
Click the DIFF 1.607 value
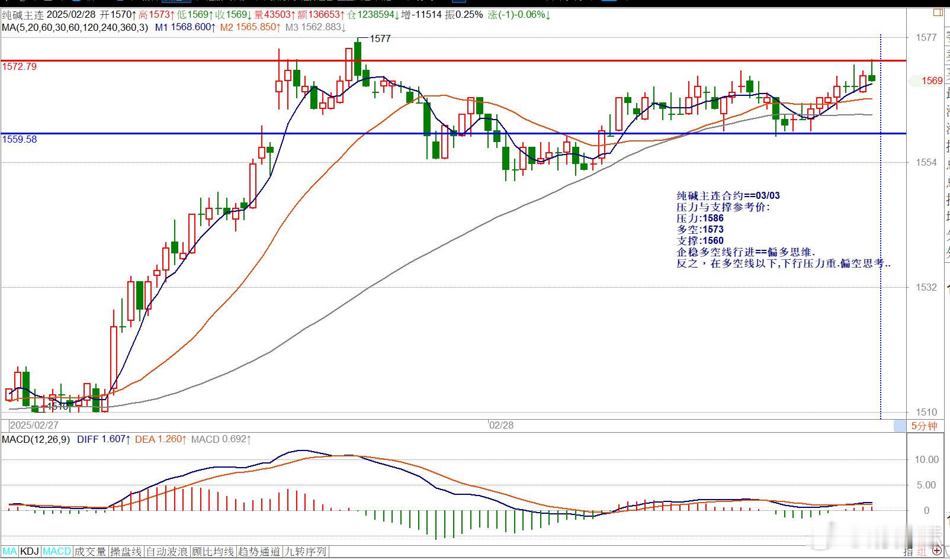[104, 439]
